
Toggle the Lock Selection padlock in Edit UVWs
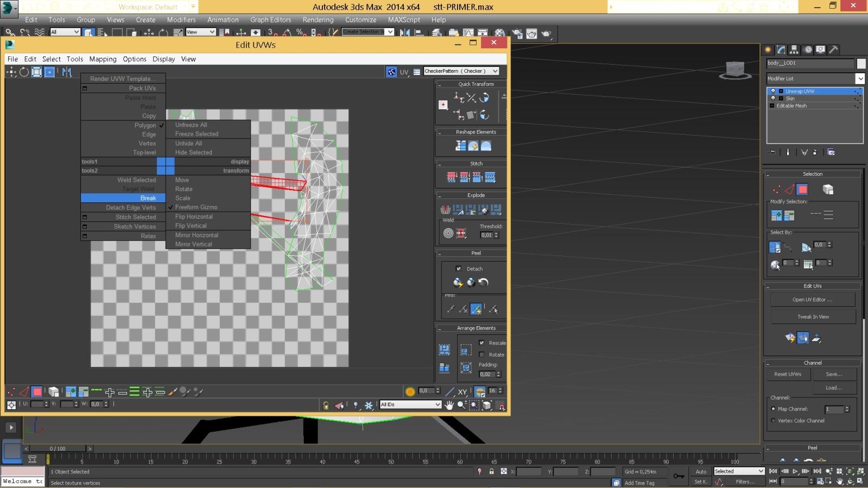click(326, 405)
